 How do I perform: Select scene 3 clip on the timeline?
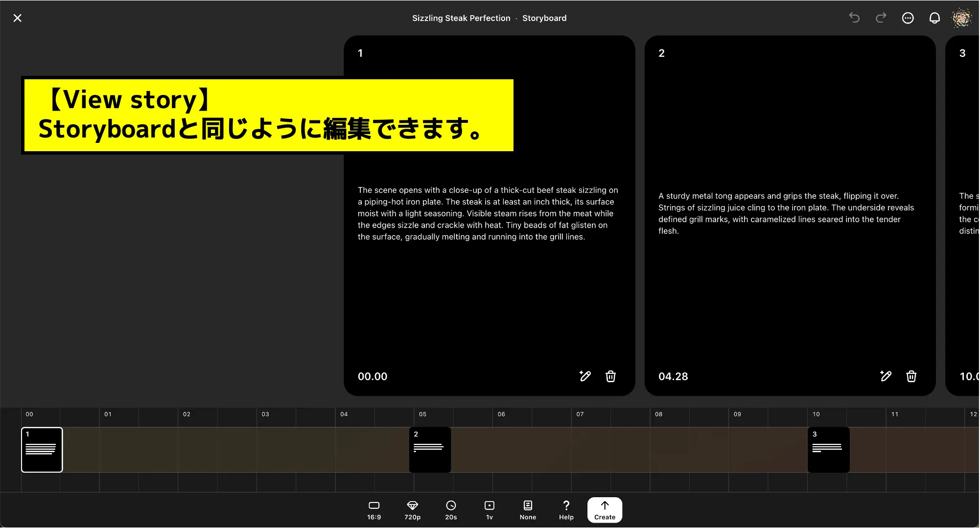click(x=828, y=450)
